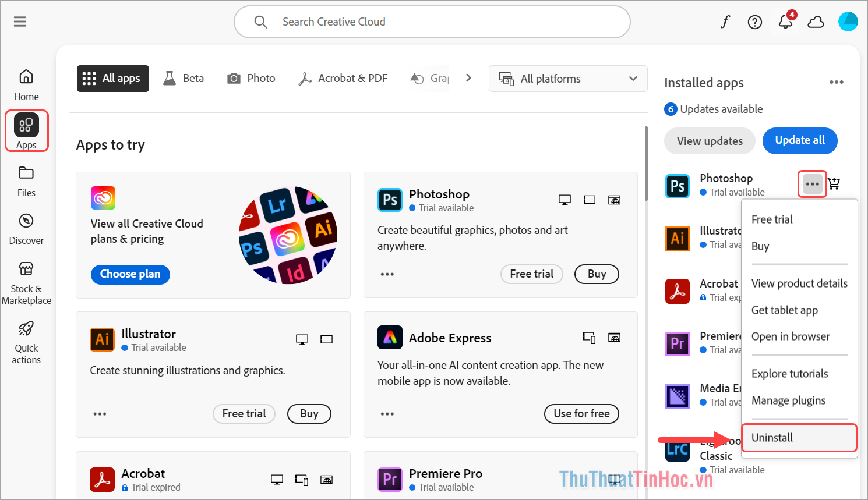The height and width of the screenshot is (500, 868).
Task: Click Acrobat icon in Installed apps
Action: (678, 290)
